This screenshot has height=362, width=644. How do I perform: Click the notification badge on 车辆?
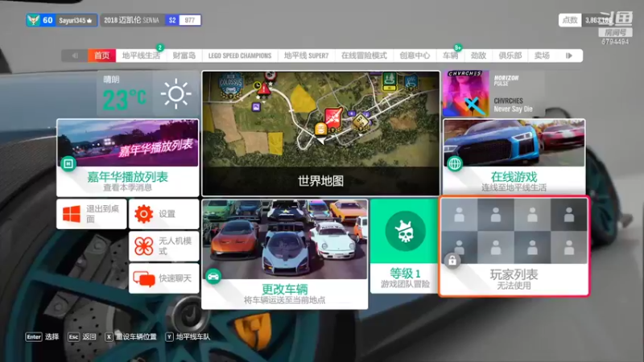(x=457, y=47)
